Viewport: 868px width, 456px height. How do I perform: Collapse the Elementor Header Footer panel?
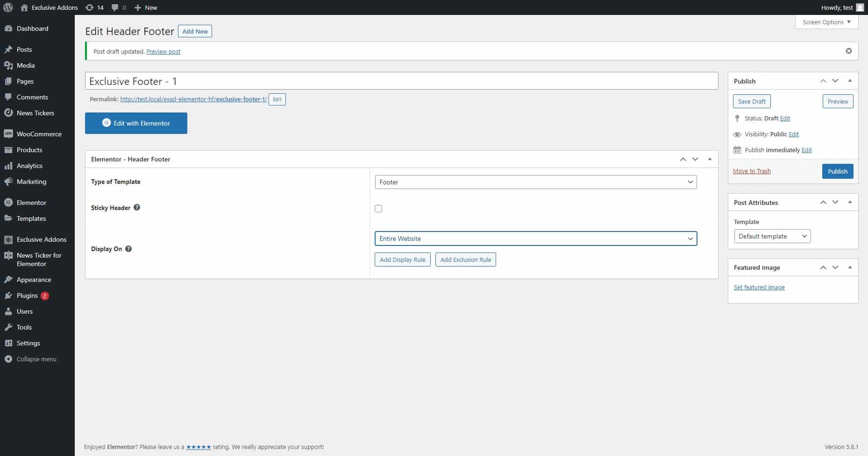coord(710,159)
